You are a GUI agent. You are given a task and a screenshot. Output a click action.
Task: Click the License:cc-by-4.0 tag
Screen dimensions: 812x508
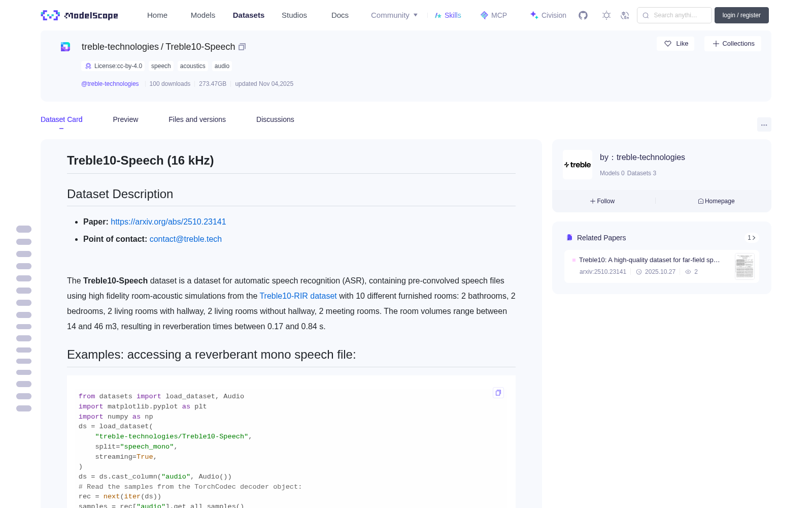(113, 66)
